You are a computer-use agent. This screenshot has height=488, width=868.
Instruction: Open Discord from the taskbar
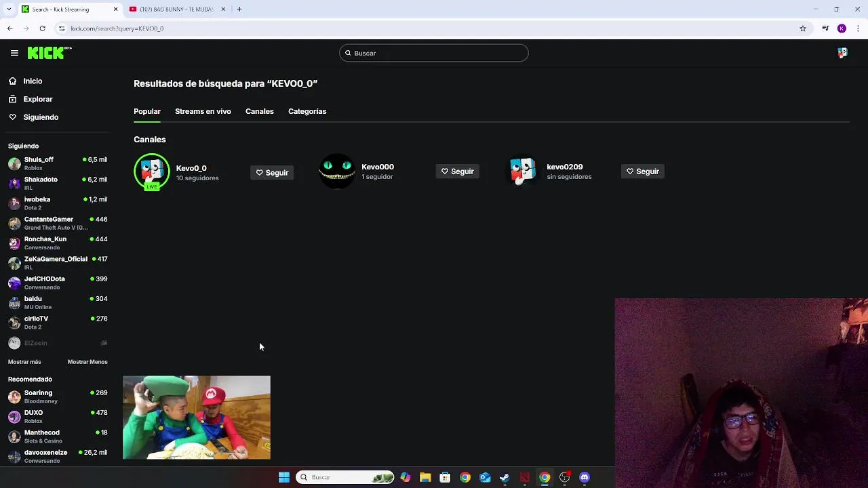pyautogui.click(x=585, y=477)
